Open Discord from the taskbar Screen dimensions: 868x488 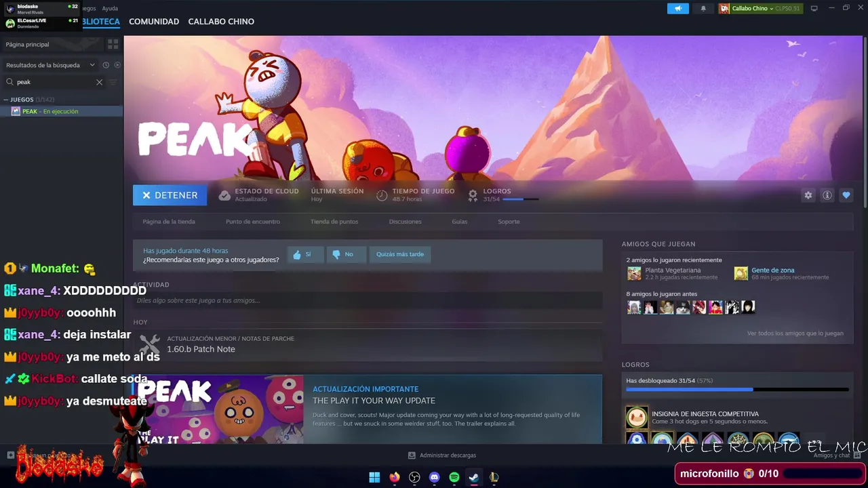coord(435,477)
